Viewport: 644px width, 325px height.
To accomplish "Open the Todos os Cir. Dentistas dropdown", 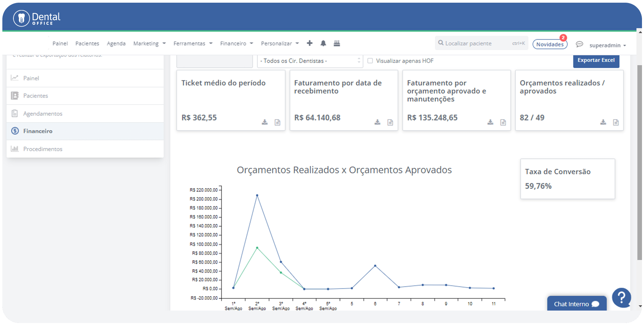I will 310,61.
